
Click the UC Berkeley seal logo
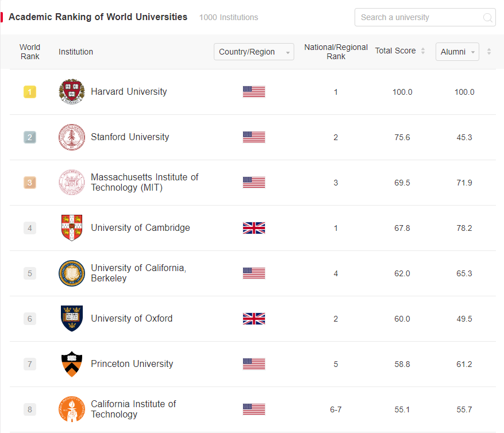coord(72,273)
